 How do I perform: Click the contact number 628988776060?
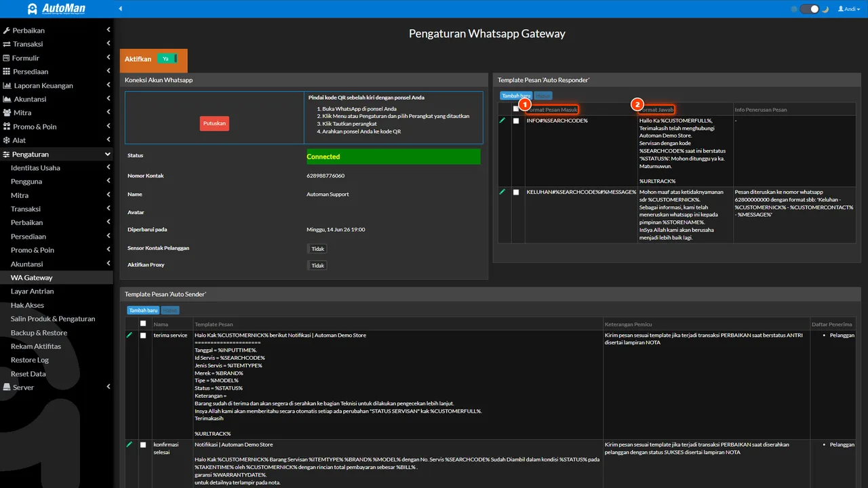click(x=325, y=176)
